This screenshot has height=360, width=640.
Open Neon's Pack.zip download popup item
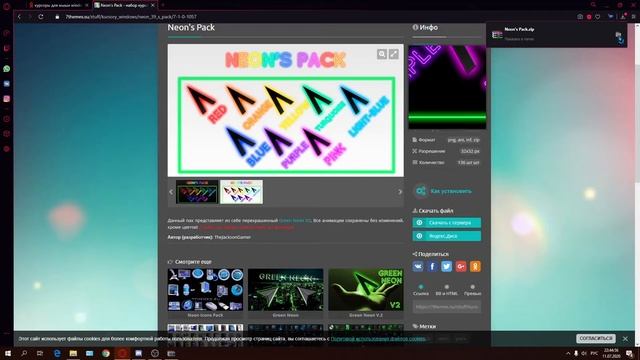[x=555, y=34]
